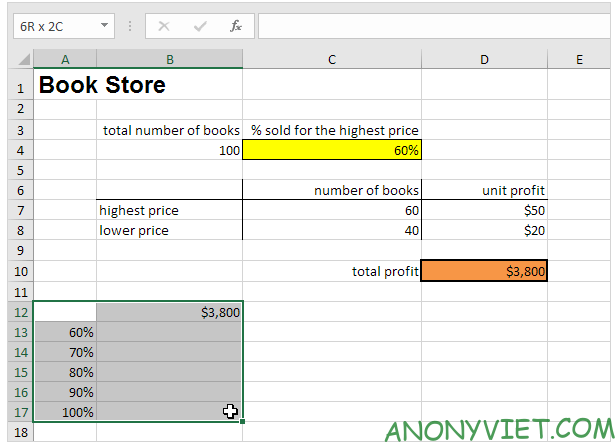The height and width of the screenshot is (443, 616).
Task: Select row 1 header
Action: coord(17,86)
